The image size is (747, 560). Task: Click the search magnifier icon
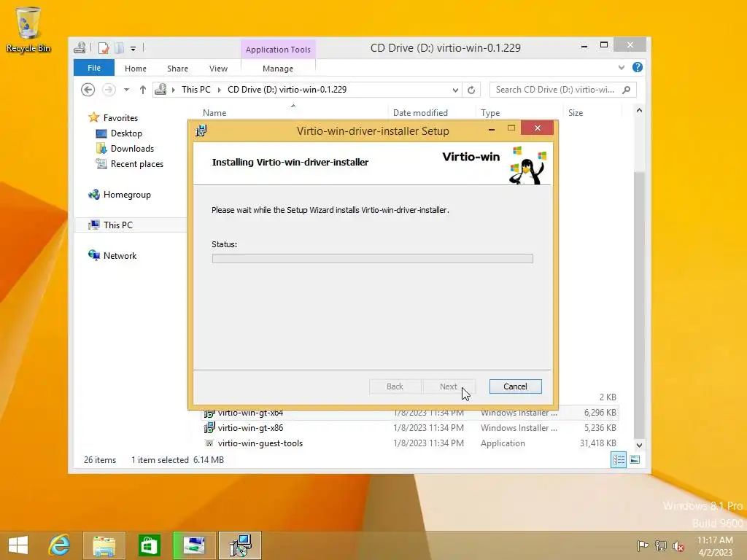[627, 90]
